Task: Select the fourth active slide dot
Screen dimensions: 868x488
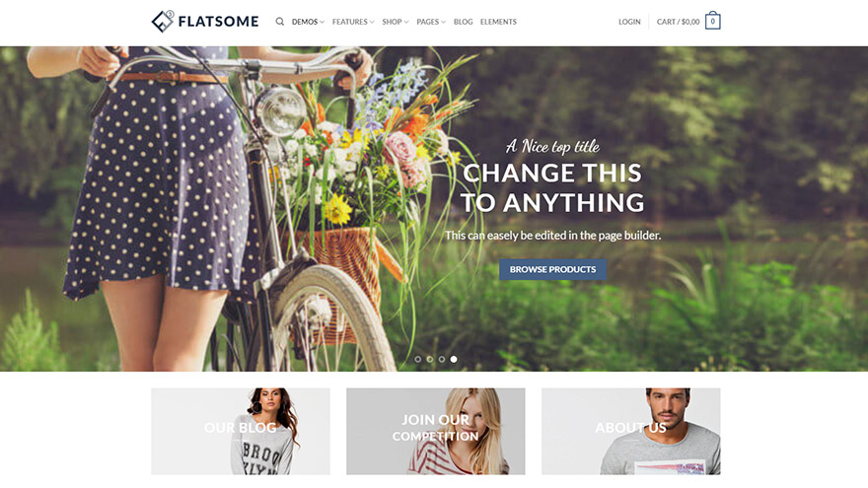Action: click(454, 359)
